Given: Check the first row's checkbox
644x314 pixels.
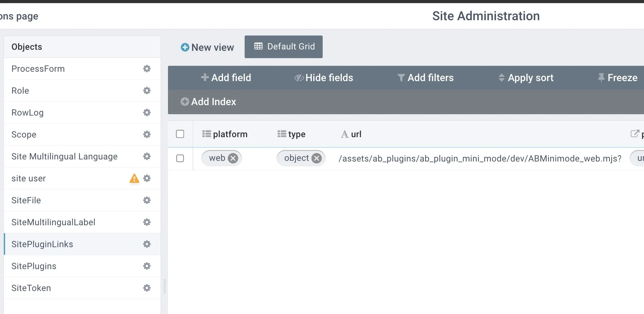Looking at the screenshot, I should (x=180, y=158).
